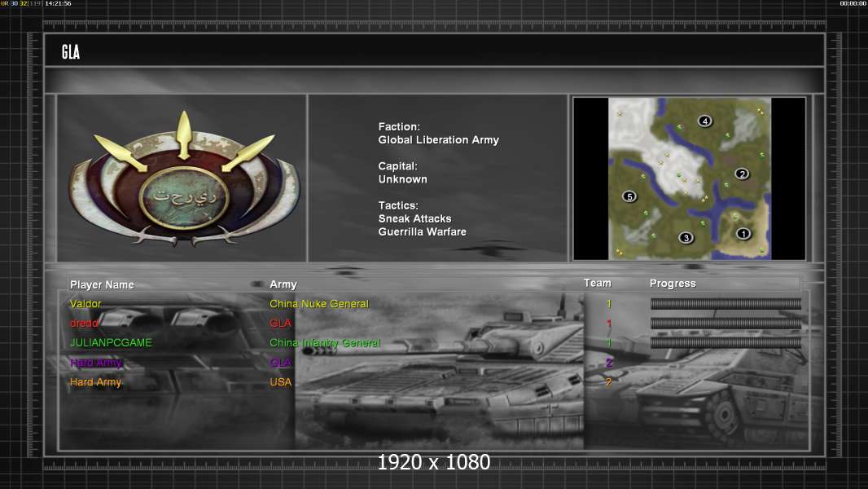Click the GLA title at the top

click(71, 52)
